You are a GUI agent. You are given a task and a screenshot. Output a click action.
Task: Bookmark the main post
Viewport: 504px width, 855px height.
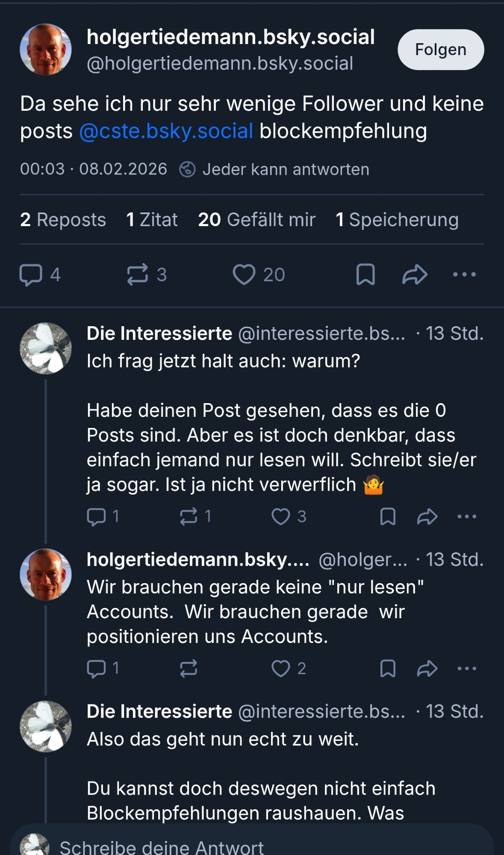pos(365,274)
